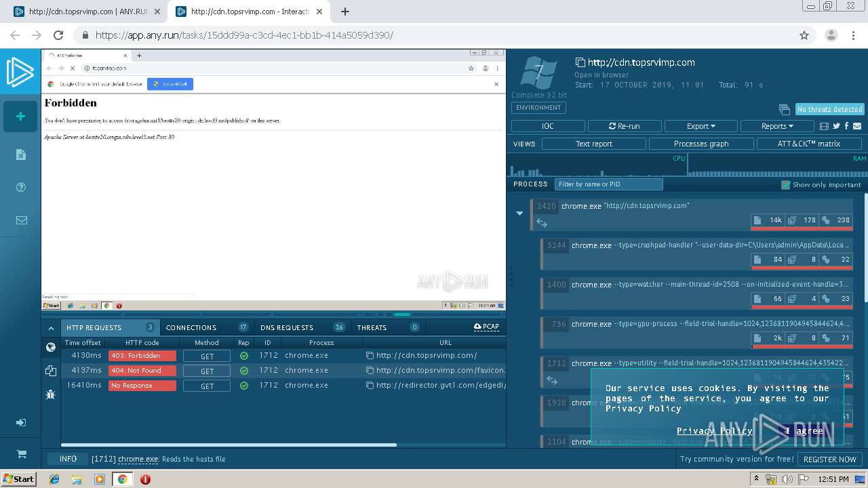
Task: Share the task on Twitter
Action: (x=836, y=126)
